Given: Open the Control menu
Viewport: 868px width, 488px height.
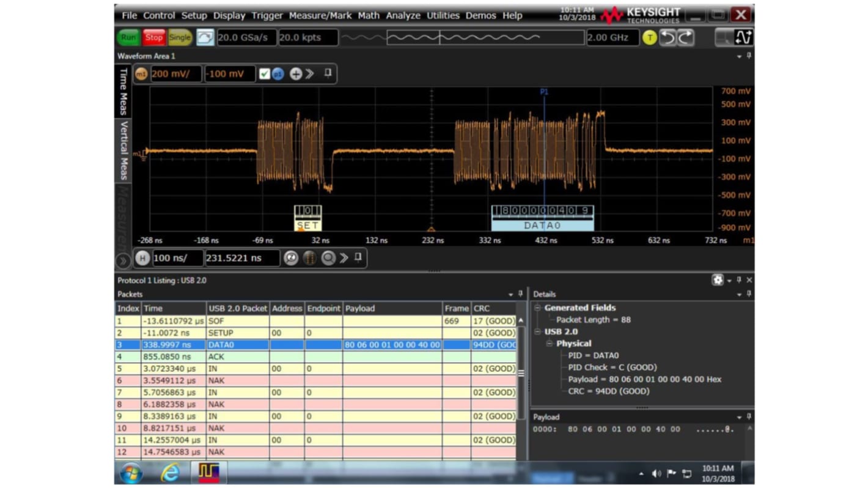Looking at the screenshot, I should coord(159,15).
